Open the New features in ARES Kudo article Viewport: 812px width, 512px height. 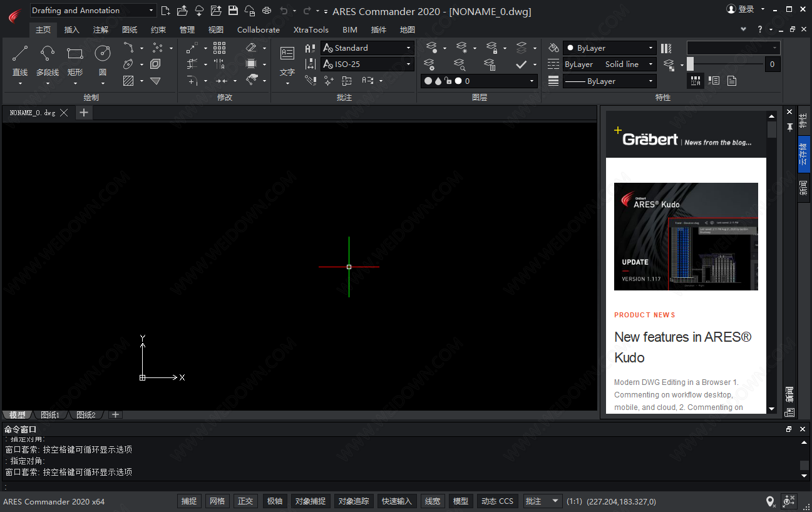tap(682, 347)
